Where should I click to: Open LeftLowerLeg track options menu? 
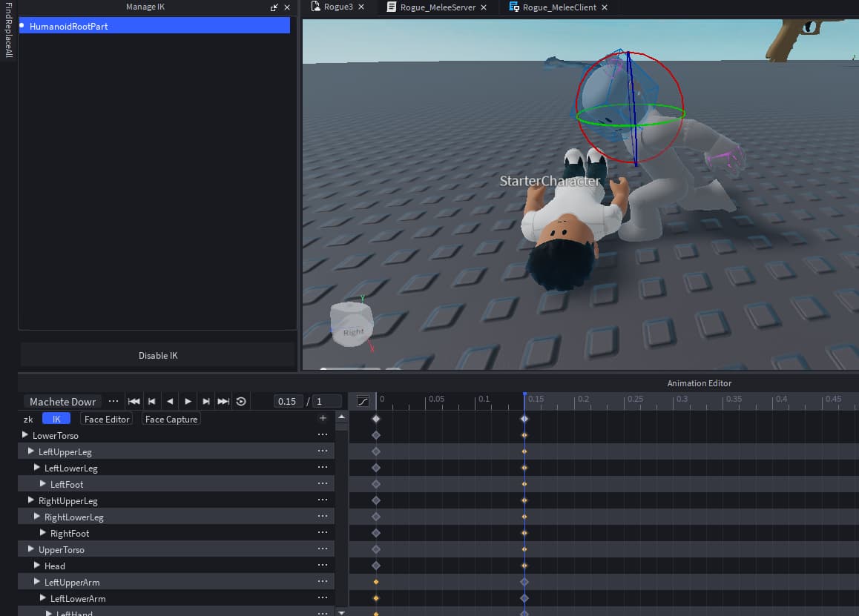pyautogui.click(x=323, y=467)
